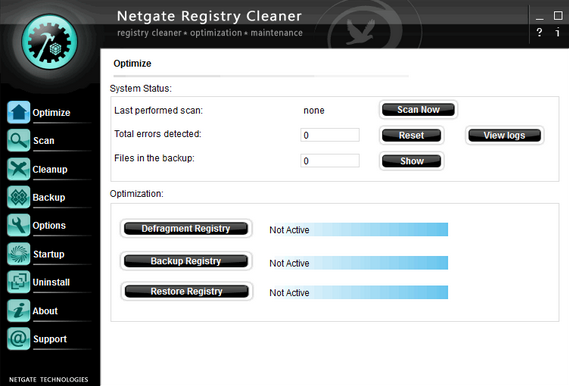This screenshot has height=386, width=569.
Task: Click the About info icon
Action: tap(19, 311)
